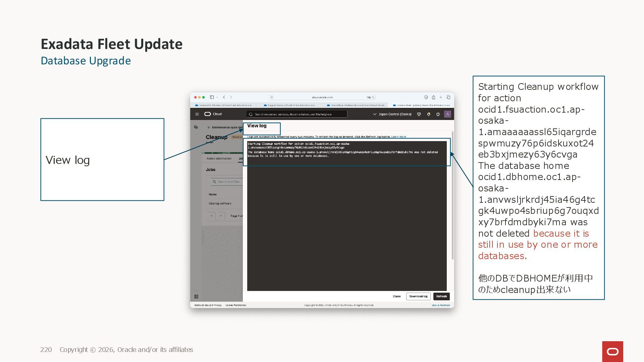Screen dimensions: 644x362
Task: Expand the sidebar options chevron in Safari
Action: pos(217,97)
